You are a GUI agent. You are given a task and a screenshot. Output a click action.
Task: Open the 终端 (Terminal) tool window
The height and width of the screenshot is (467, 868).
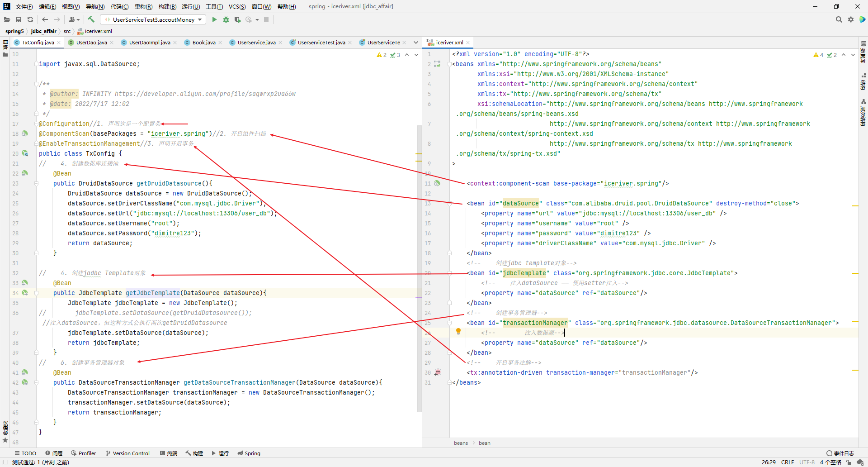pyautogui.click(x=169, y=453)
